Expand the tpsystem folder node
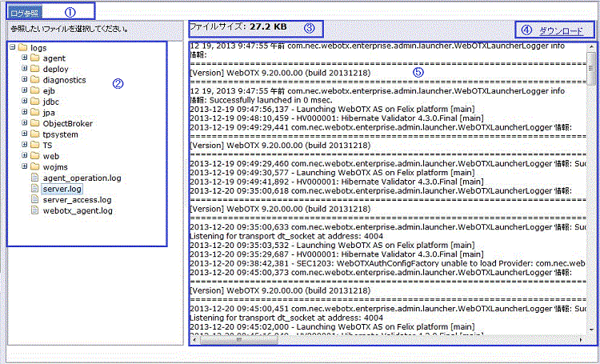 coord(24,135)
